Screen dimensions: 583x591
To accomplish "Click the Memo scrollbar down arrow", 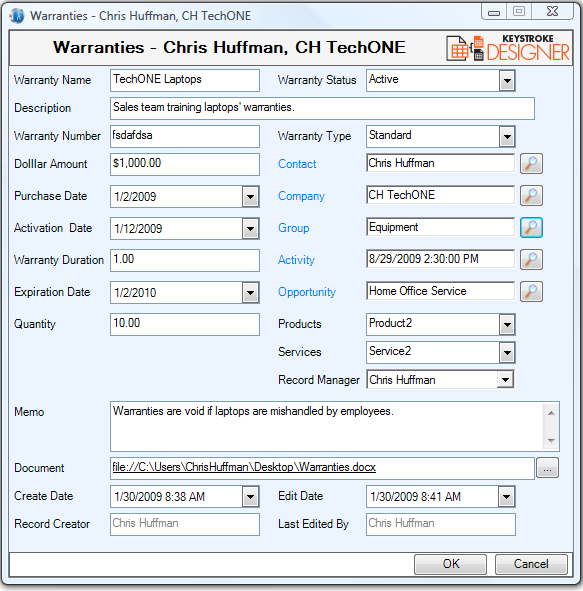I will coord(551,441).
